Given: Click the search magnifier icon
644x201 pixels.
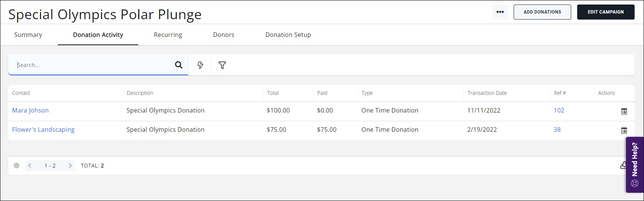Looking at the screenshot, I should coord(179,65).
